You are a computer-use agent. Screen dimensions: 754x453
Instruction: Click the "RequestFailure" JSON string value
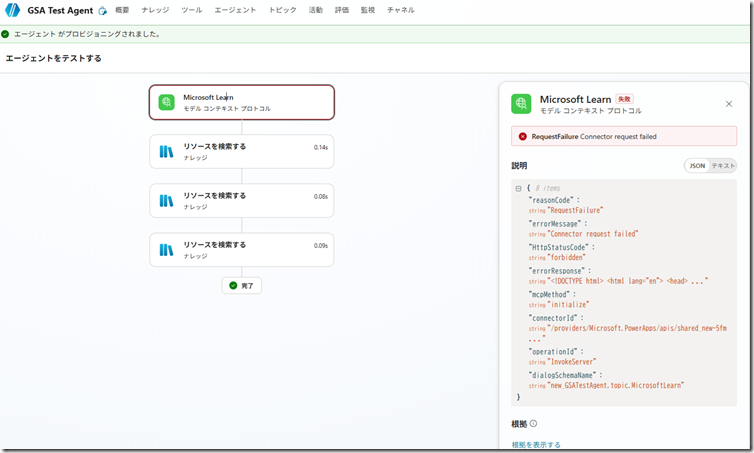coord(575,211)
